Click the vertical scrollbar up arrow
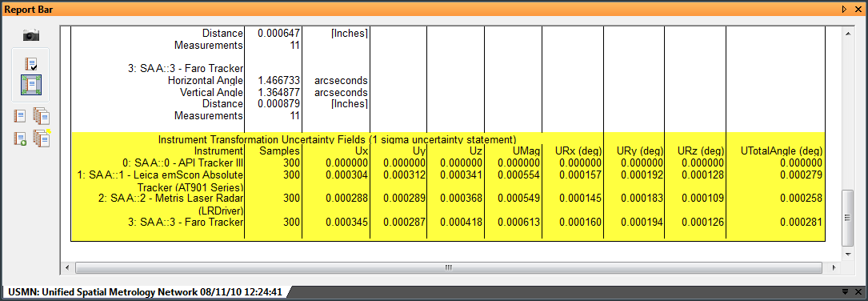868x301 pixels. pos(847,34)
